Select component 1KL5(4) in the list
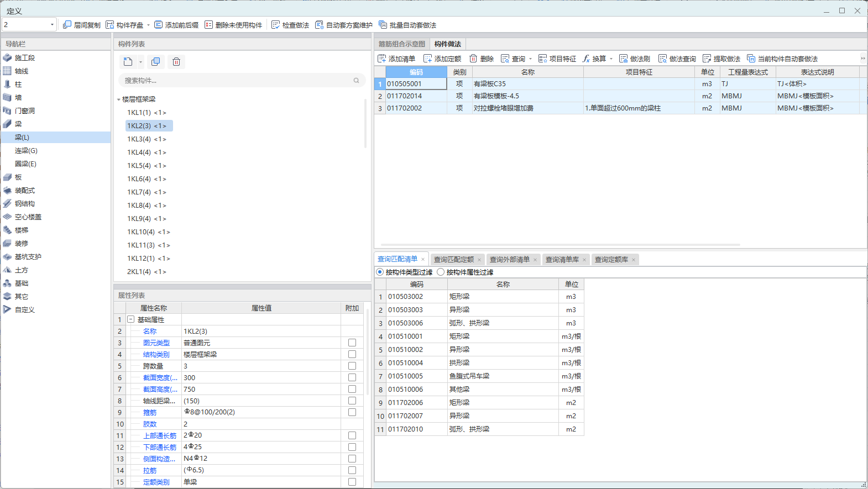Screen dimensions: 868x489 147,166
